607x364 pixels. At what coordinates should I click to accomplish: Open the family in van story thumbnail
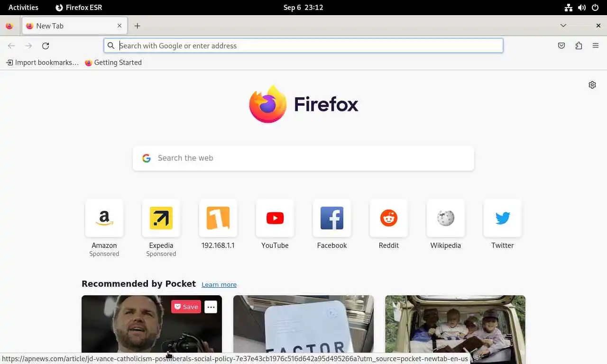point(455,329)
